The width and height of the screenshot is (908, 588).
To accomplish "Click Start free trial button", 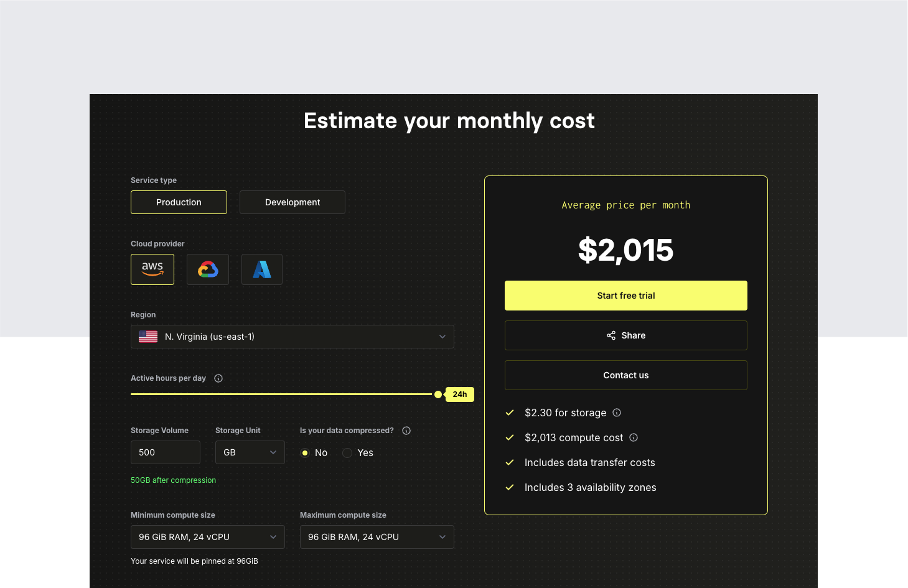I will 625,296.
